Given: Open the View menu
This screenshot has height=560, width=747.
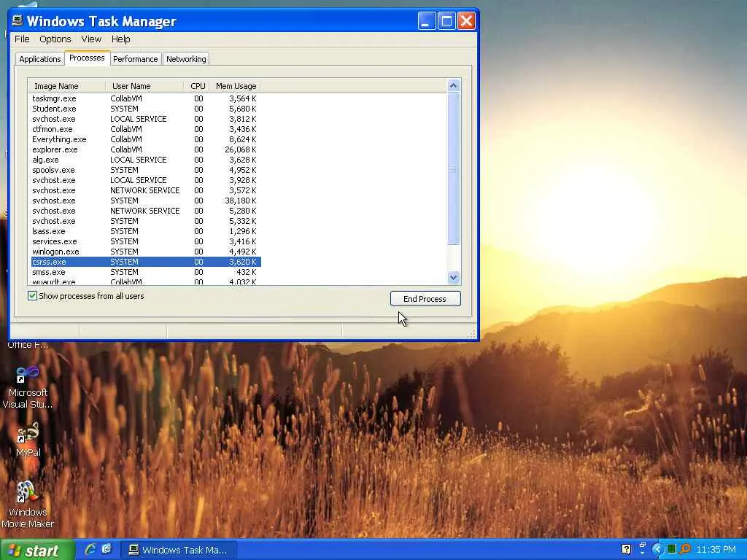Looking at the screenshot, I should (91, 39).
